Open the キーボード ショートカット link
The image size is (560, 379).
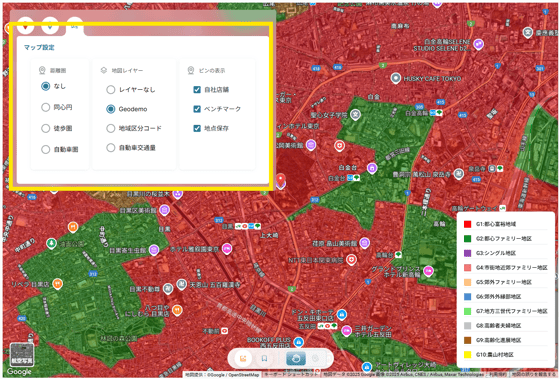pyautogui.click(x=292, y=375)
